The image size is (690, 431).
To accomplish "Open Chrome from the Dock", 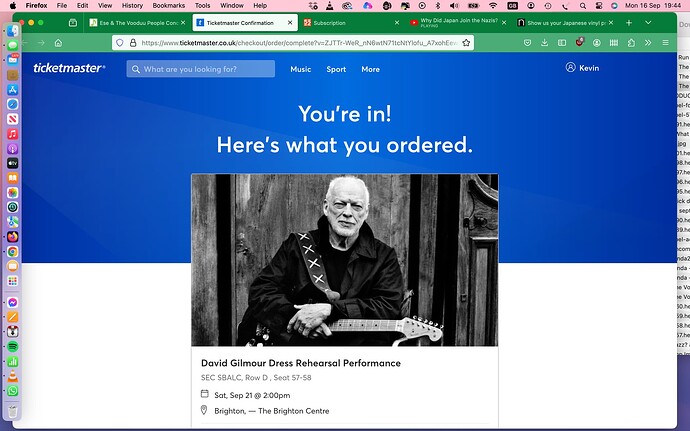I will point(13,251).
